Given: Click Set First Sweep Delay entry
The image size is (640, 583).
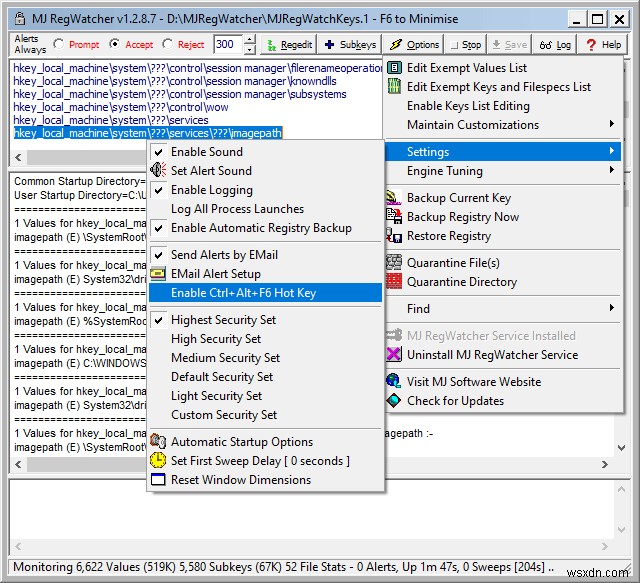Looking at the screenshot, I should 265,461.
